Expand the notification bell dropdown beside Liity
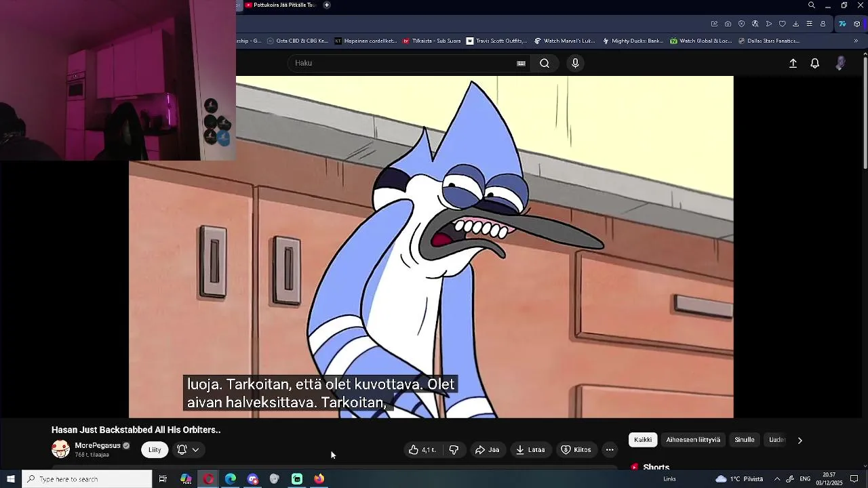Screen dimensions: 868x488 point(189,449)
